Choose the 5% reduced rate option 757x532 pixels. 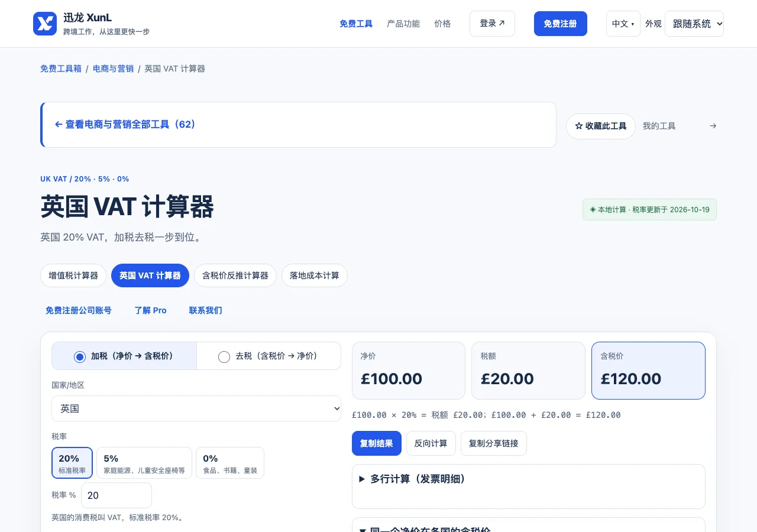pos(144,463)
